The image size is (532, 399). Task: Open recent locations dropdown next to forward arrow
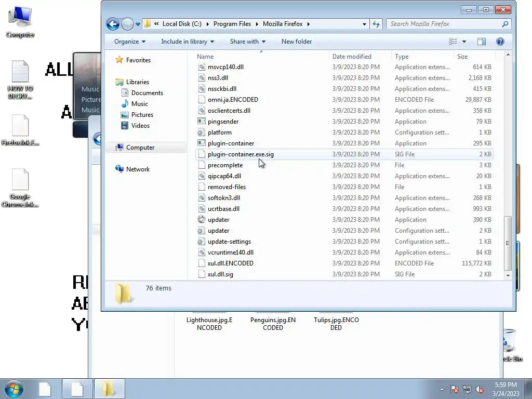[x=138, y=24]
